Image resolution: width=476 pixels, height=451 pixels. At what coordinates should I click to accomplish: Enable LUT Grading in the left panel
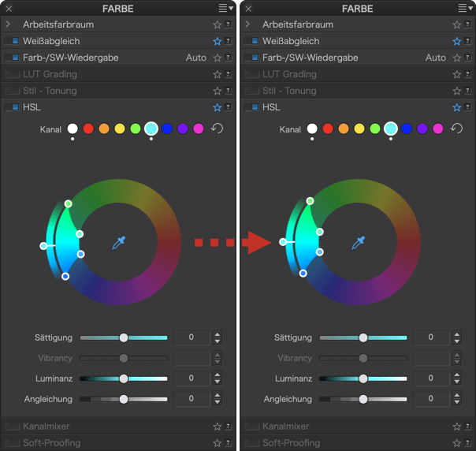tap(12, 74)
